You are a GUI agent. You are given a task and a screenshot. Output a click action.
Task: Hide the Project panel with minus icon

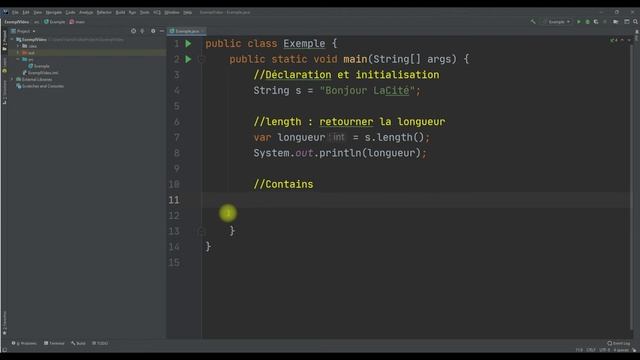tap(162, 31)
